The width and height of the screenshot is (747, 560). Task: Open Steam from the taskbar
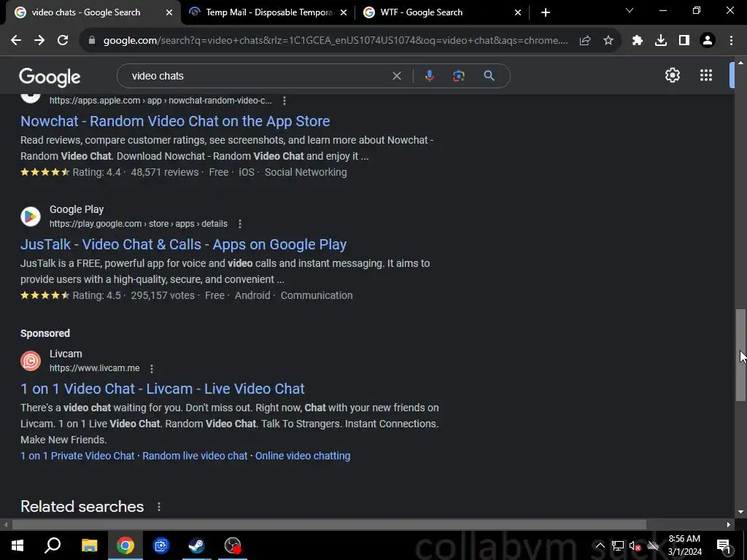(196, 545)
